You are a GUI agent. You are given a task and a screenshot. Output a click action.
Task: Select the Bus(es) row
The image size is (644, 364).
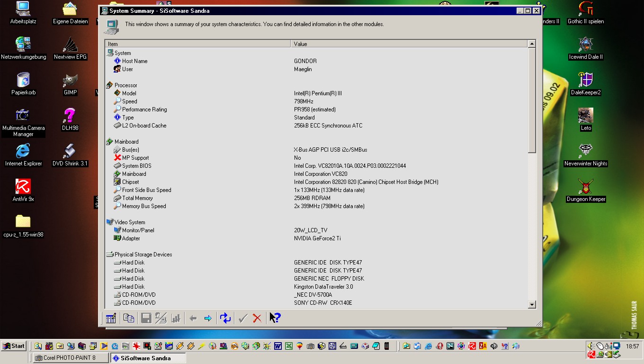[x=316, y=150]
